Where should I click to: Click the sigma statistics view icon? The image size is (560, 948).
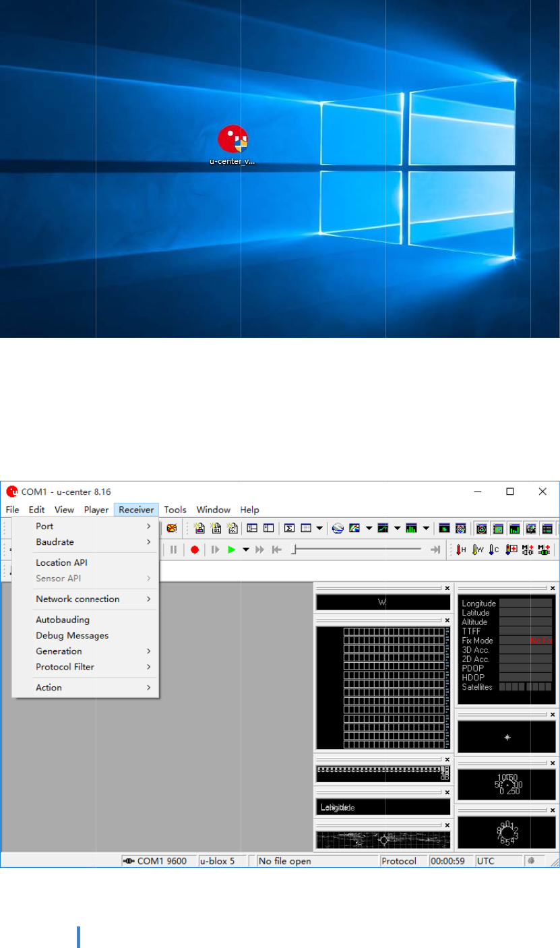(289, 529)
